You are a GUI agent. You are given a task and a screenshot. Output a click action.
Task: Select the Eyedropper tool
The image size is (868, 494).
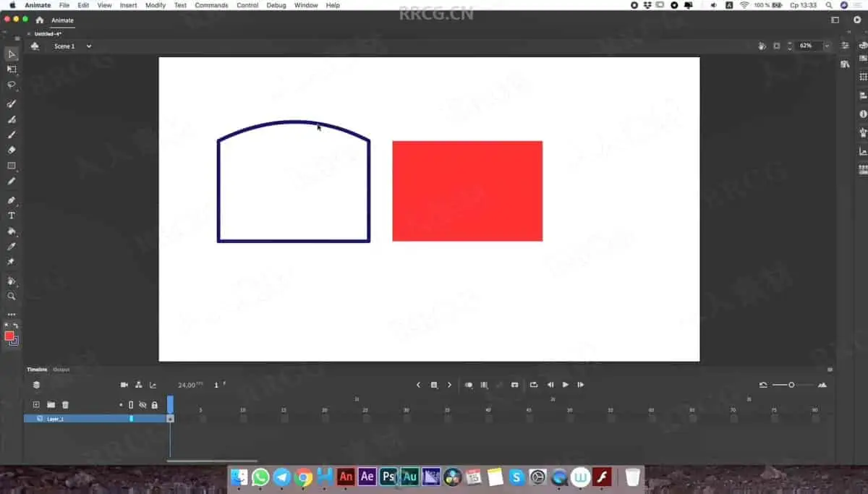pos(12,247)
